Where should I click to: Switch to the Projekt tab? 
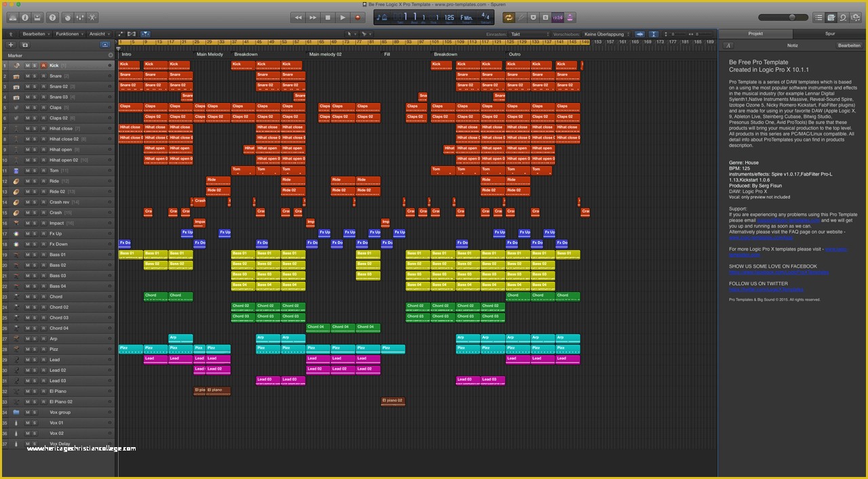tap(755, 34)
